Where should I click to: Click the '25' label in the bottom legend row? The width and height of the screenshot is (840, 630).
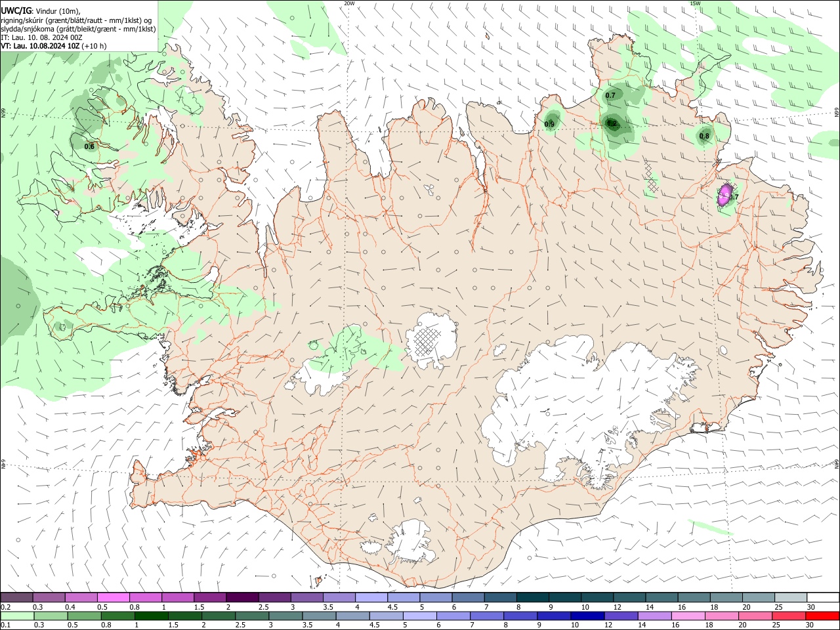[776, 625]
